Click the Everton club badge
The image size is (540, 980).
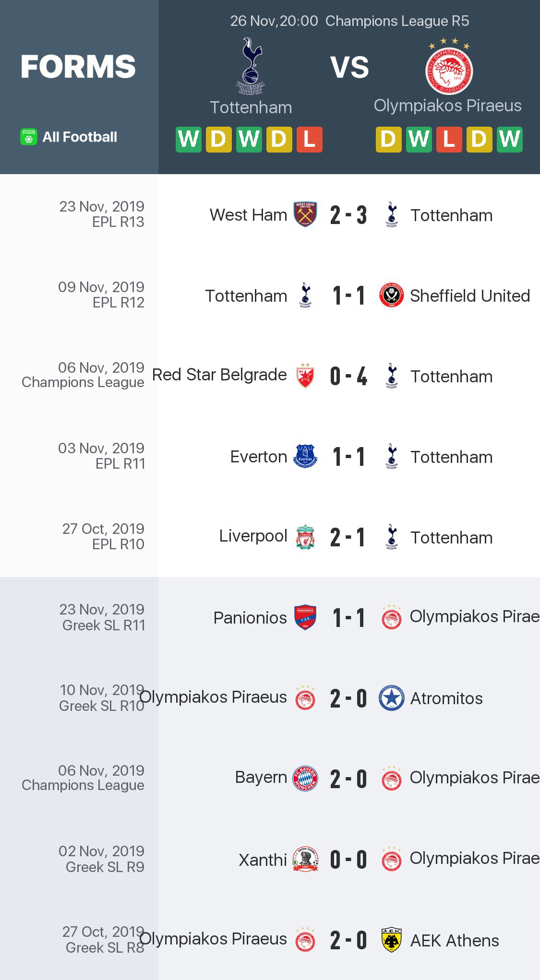coord(305,456)
